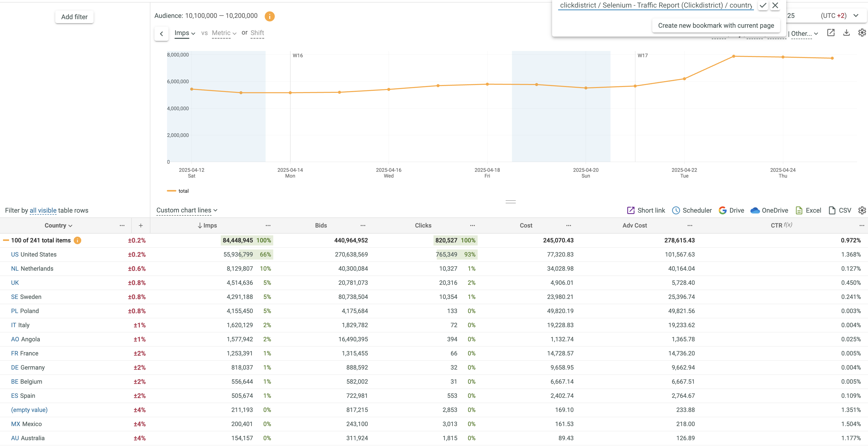Open Bids column options menu

(x=363, y=226)
